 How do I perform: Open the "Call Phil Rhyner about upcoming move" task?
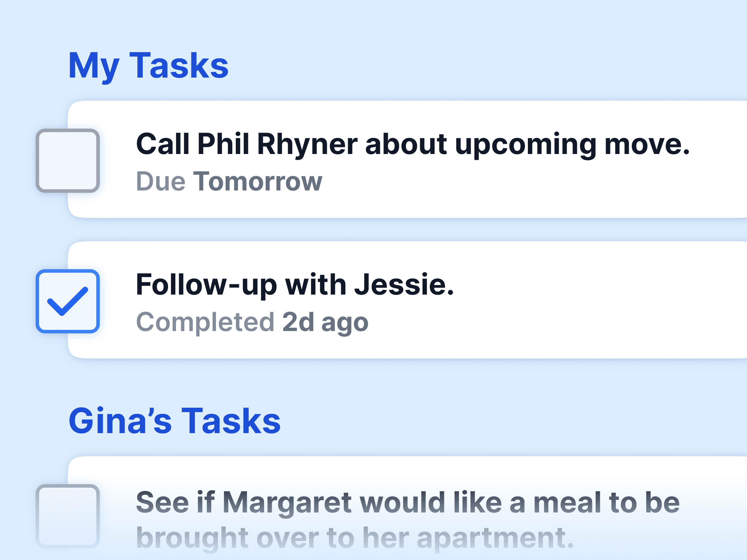tap(412, 144)
